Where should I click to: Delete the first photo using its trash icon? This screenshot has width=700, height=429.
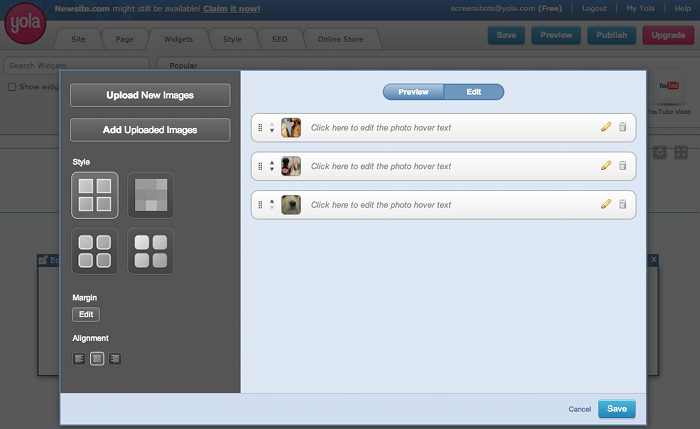coord(622,128)
